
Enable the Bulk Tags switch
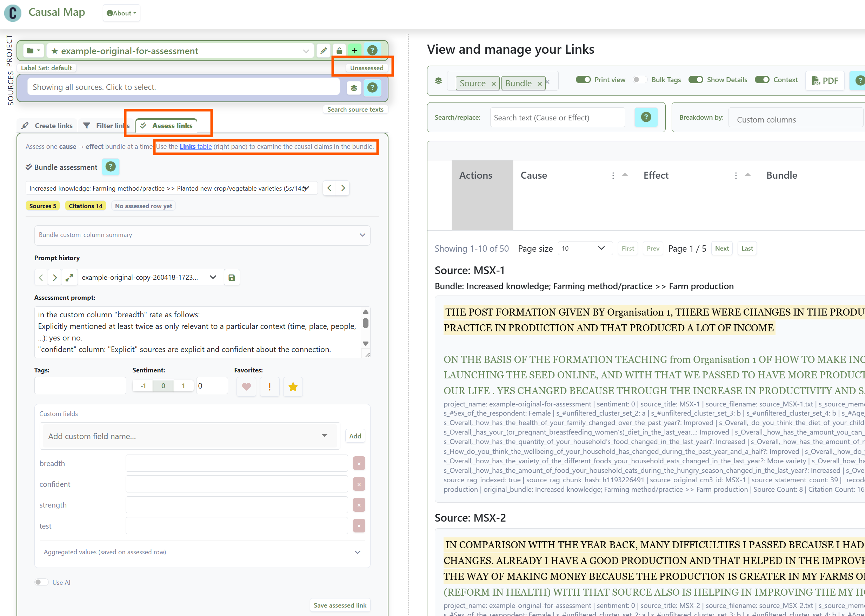640,80
